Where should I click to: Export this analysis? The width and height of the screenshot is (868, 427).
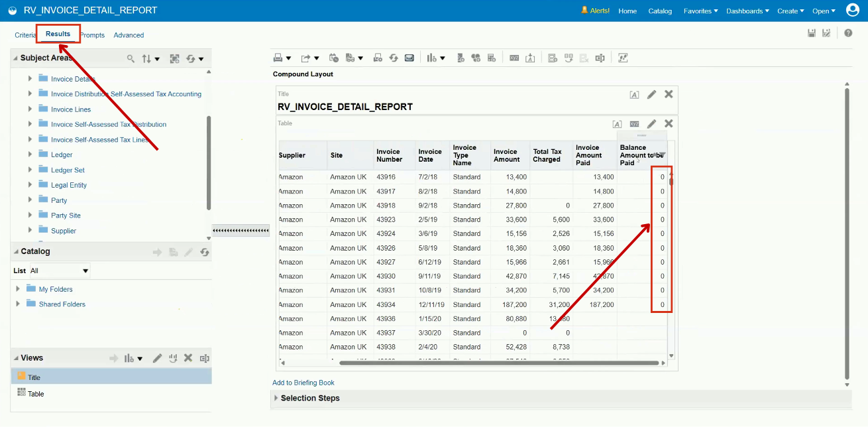(x=306, y=58)
